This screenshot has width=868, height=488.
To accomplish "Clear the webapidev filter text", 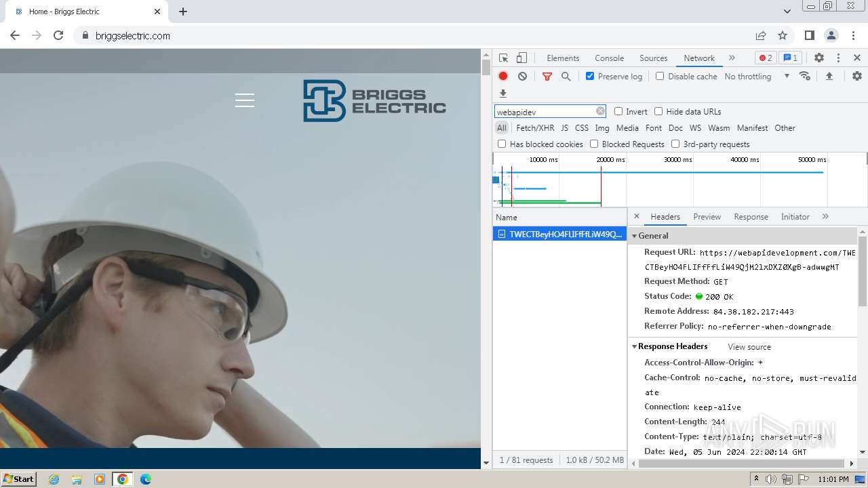I will click(x=600, y=111).
